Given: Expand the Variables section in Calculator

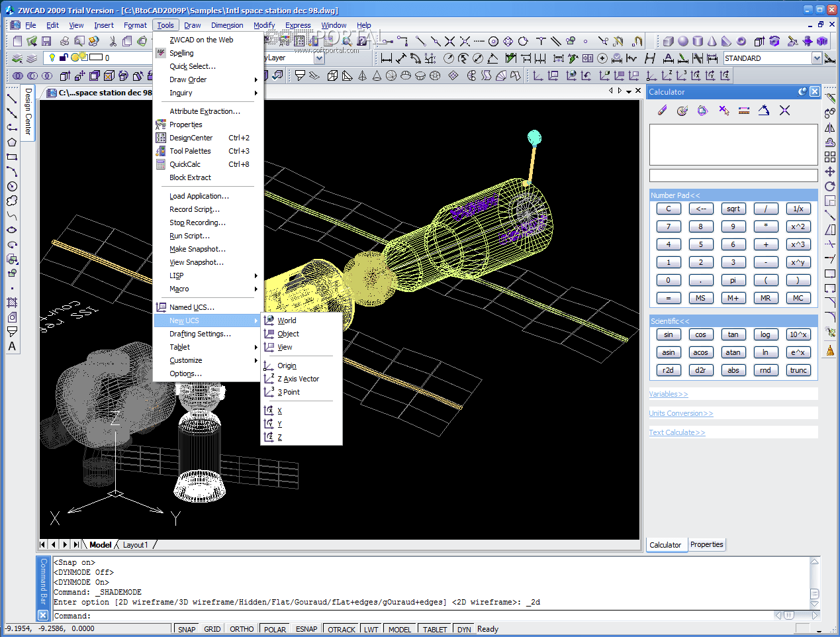Looking at the screenshot, I should (x=668, y=394).
